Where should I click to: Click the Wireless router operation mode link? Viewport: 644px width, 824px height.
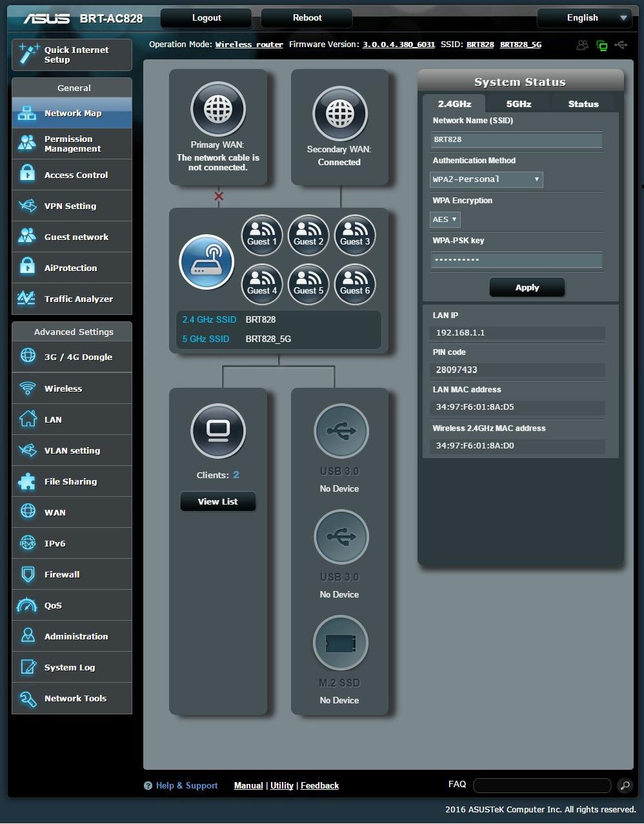coord(249,45)
